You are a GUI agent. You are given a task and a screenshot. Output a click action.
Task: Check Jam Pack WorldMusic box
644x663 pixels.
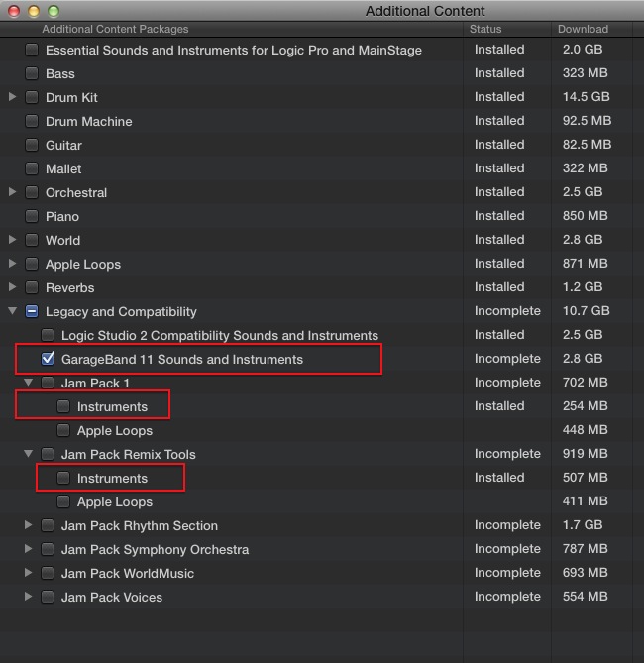pos(48,573)
